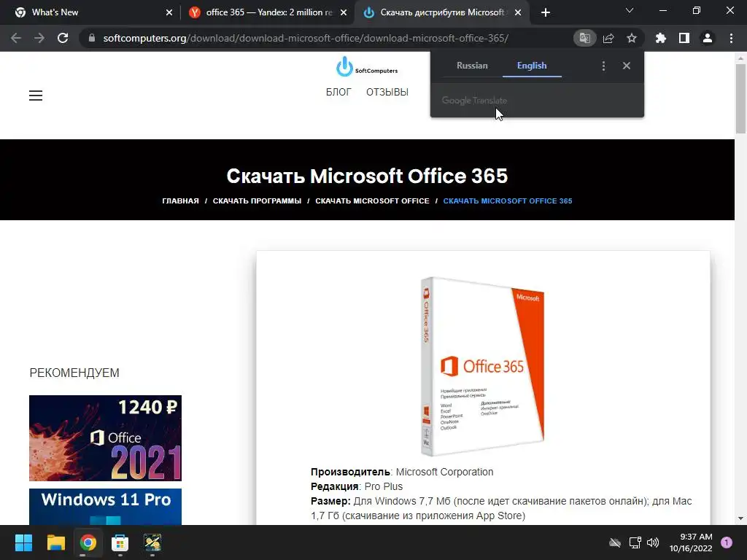This screenshot has width=747, height=560.
Task: Click the SoftComputers logo
Action: (367, 66)
